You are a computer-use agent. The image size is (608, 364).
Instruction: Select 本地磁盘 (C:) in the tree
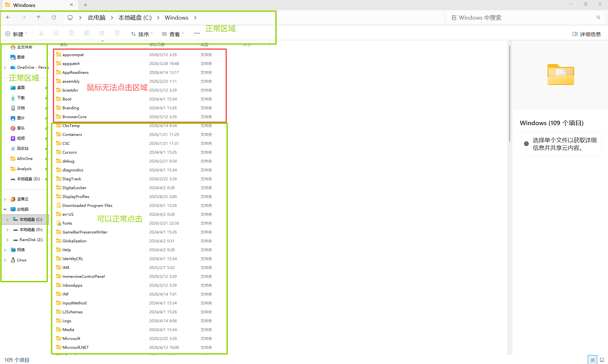(x=26, y=220)
